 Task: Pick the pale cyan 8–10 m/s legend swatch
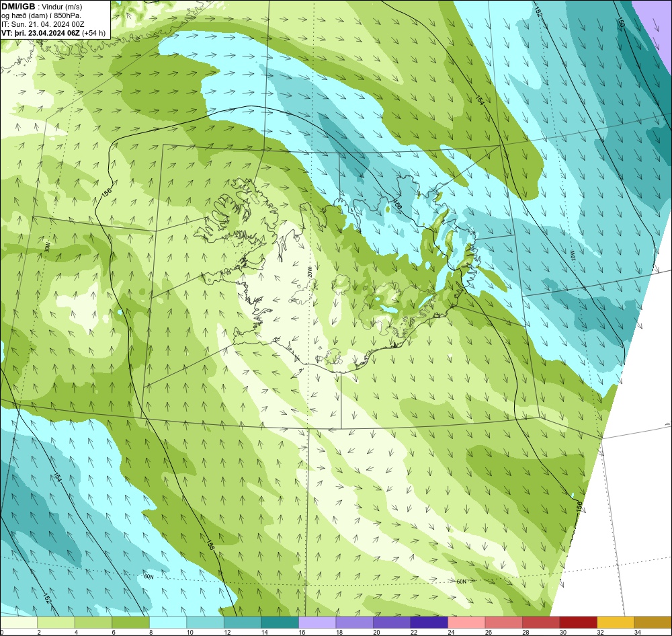coord(168,623)
